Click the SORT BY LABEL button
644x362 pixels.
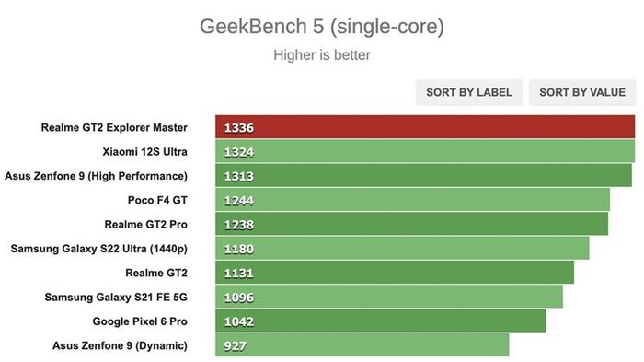coord(469,92)
